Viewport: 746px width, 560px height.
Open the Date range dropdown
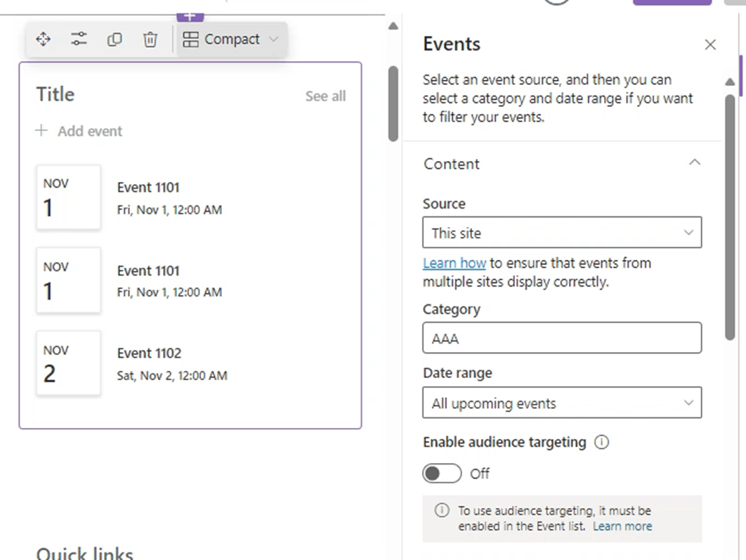pyautogui.click(x=562, y=403)
